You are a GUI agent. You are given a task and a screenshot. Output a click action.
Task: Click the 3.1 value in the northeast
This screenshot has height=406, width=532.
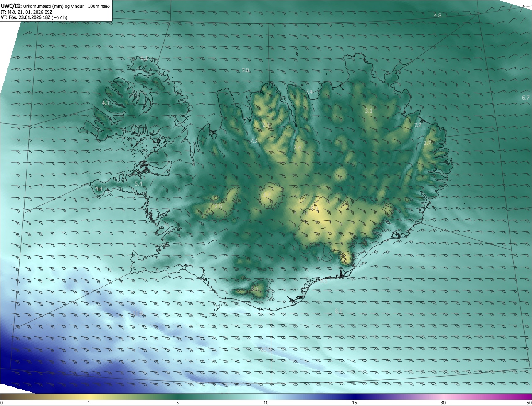pyautogui.click(x=369, y=111)
